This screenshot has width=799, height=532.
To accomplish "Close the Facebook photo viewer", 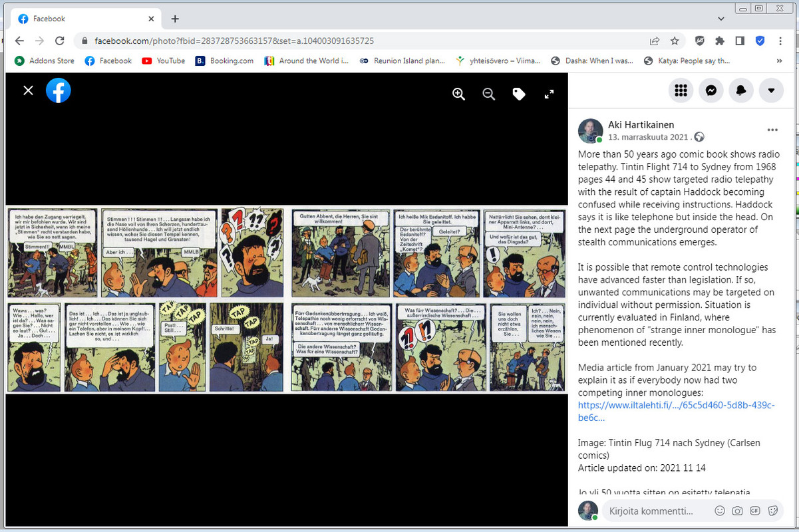I will pyautogui.click(x=28, y=90).
